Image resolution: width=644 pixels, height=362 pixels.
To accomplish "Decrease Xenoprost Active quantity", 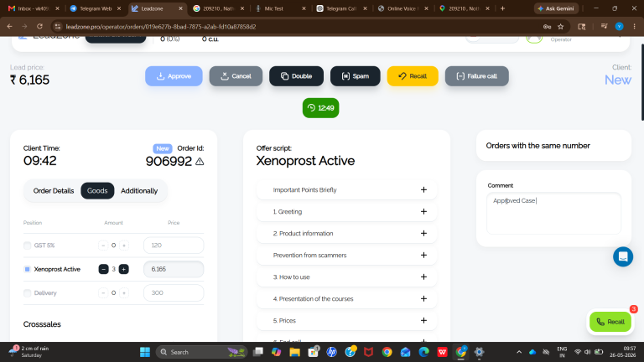I will click(103, 269).
